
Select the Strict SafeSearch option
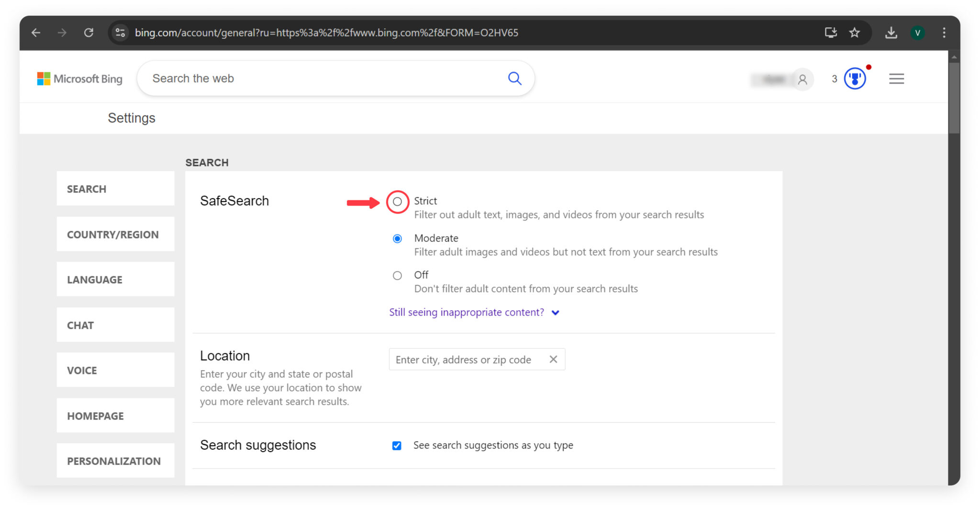tap(397, 202)
